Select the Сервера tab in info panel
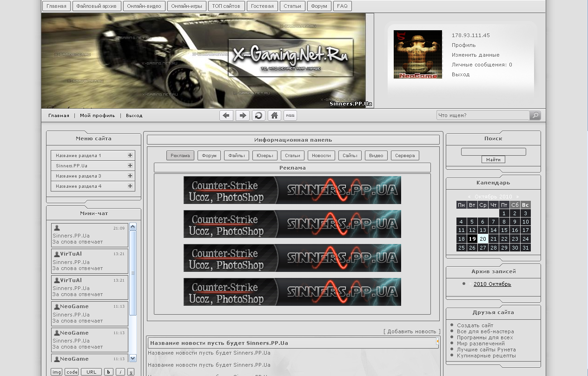588x376 pixels. [405, 156]
